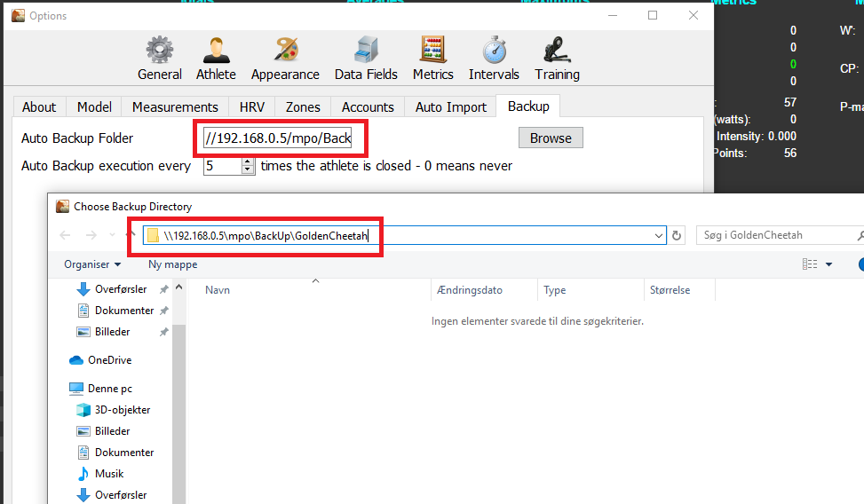This screenshot has height=504, width=864.
Task: Select 3D-objekter under Denne pc
Action: 123,410
